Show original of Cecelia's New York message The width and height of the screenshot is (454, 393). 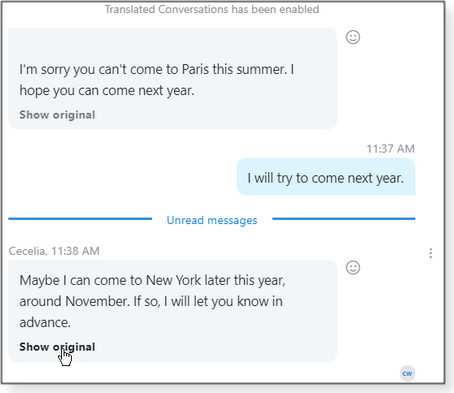[x=57, y=347]
